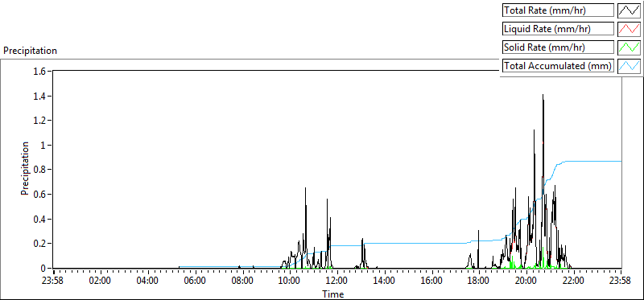The height and width of the screenshot is (300, 644).
Task: Click the rightmost 23:58 time axis label
Action: [x=621, y=282]
